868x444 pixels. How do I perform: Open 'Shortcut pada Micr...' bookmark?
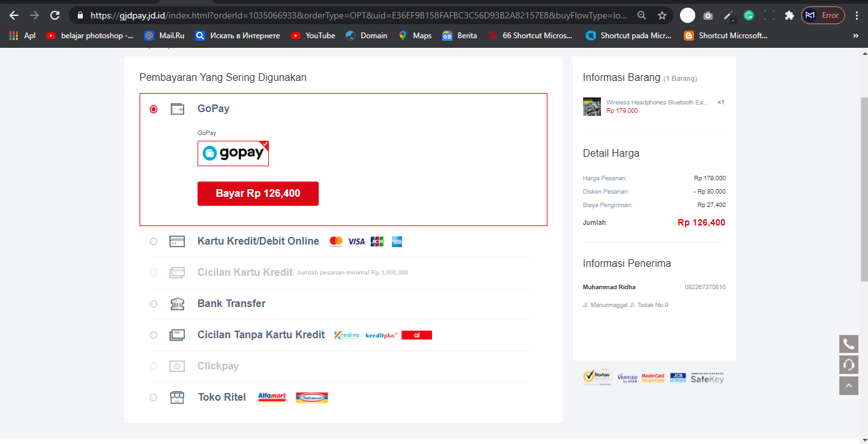(628, 36)
